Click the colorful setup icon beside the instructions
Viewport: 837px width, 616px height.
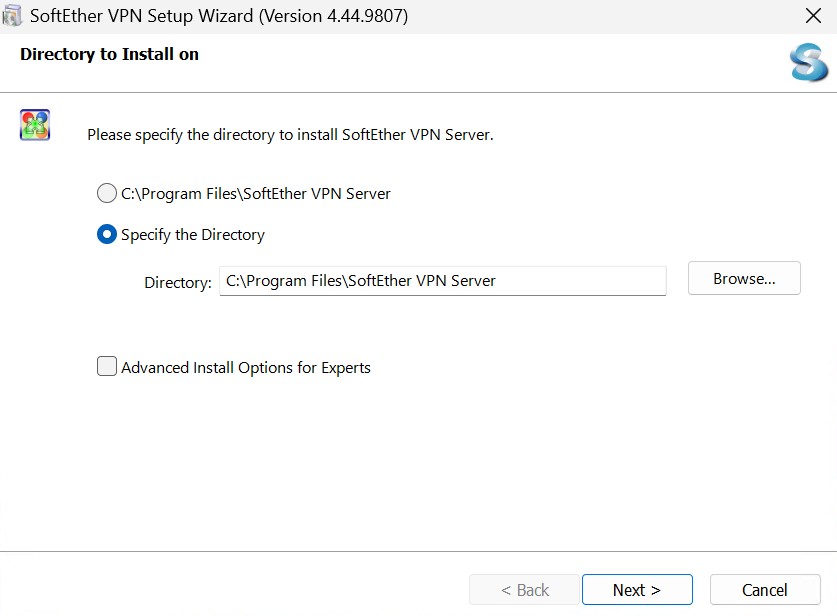[35, 126]
